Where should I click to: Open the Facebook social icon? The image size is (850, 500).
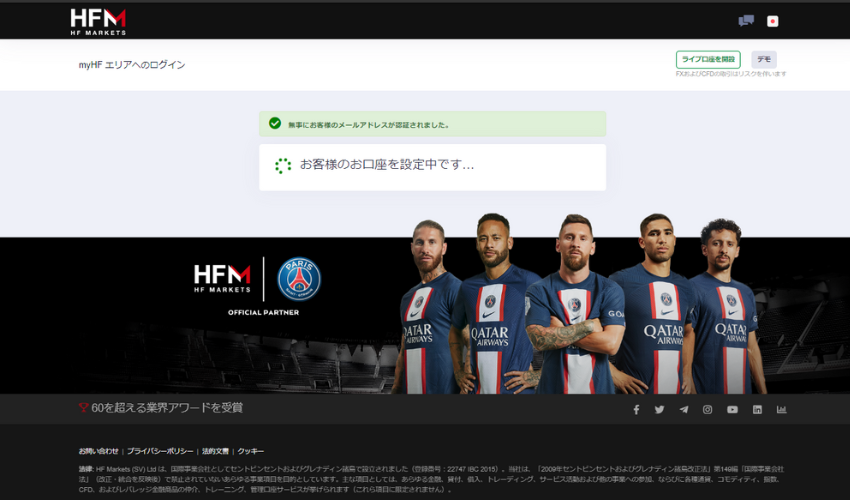coord(636,409)
